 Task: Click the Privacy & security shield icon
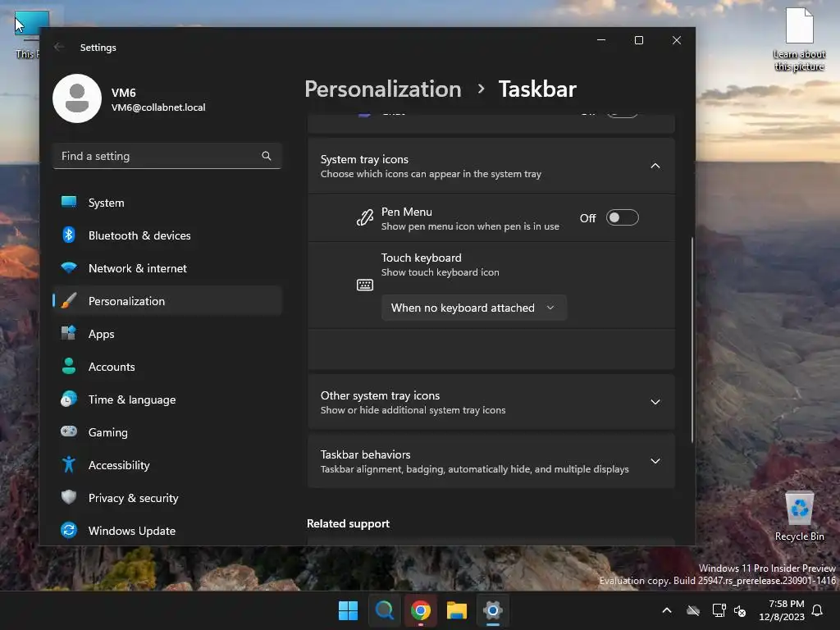coord(69,497)
